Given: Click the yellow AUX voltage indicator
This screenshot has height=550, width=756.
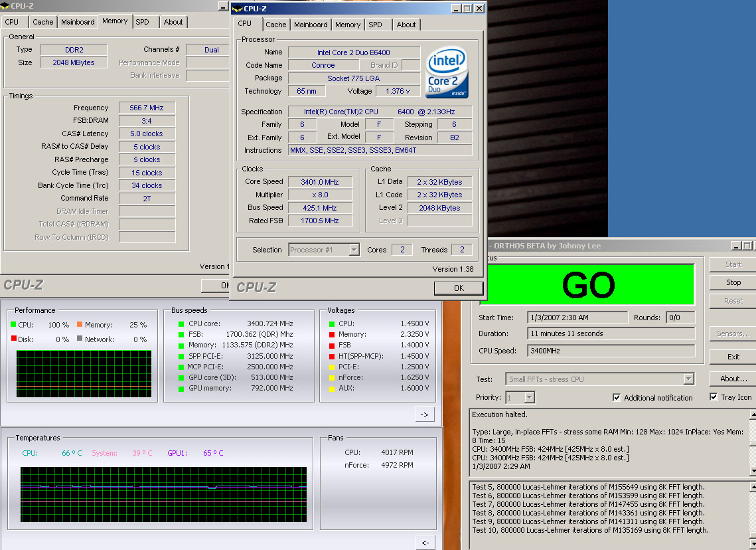Looking at the screenshot, I should coord(332,389).
